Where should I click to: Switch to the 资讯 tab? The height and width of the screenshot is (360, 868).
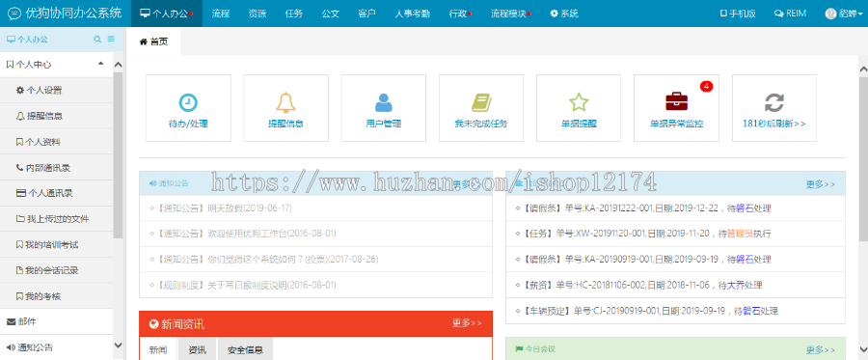(x=197, y=349)
